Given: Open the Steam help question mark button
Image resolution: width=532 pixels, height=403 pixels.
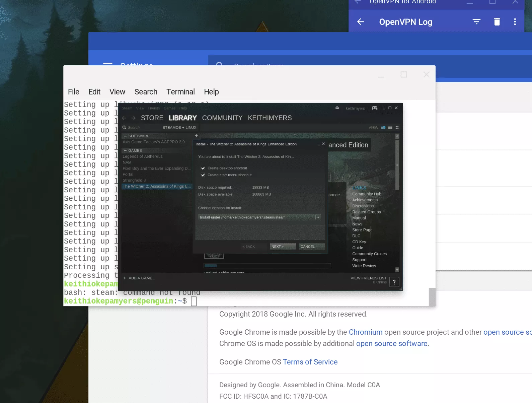Looking at the screenshot, I should click(394, 282).
